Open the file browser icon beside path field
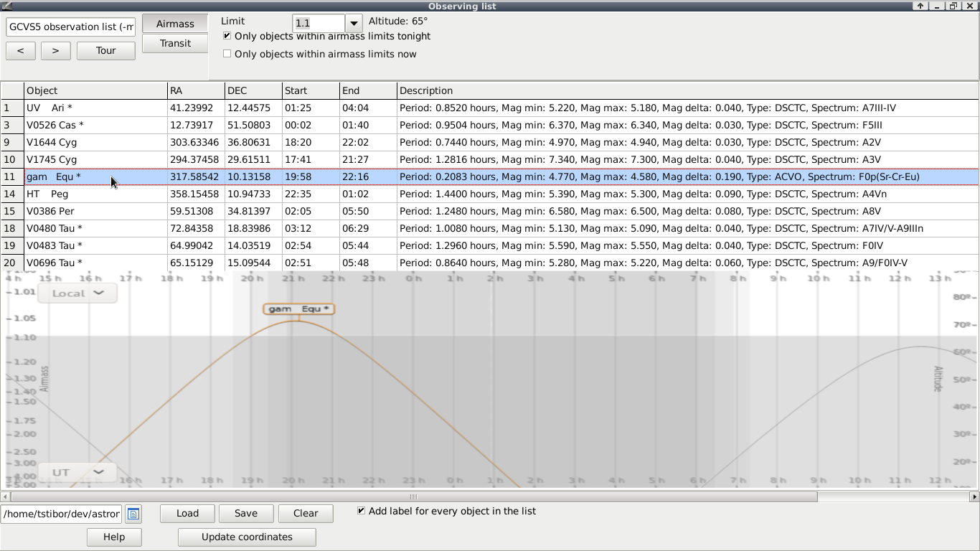Viewport: 980px width, 551px height. [x=133, y=514]
